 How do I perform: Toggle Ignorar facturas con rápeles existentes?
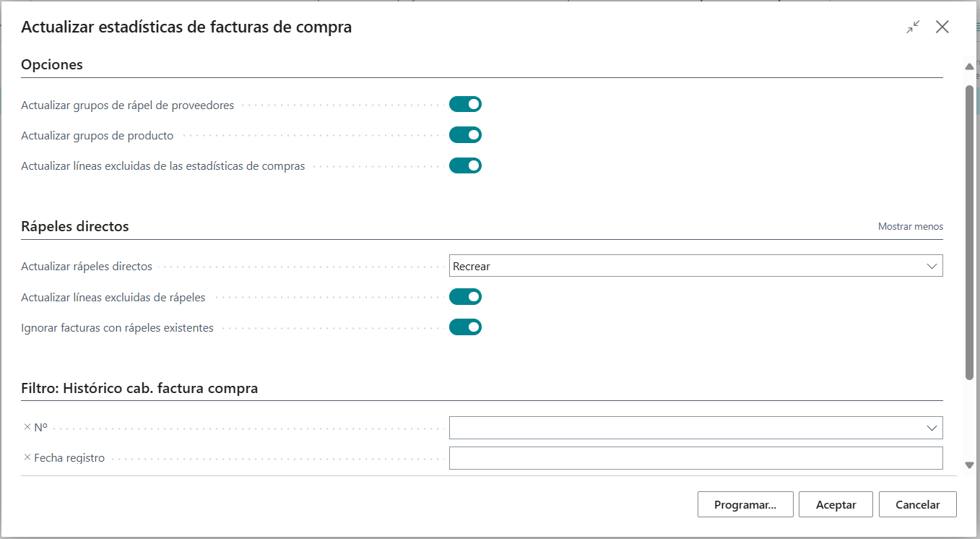pyautogui.click(x=465, y=327)
